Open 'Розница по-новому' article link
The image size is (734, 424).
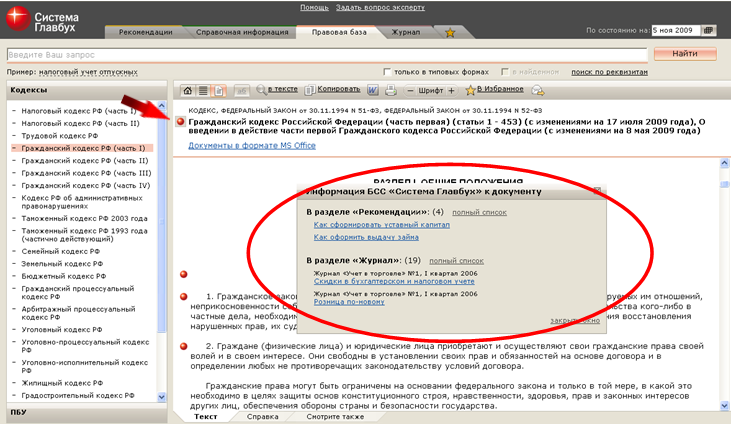coord(349,302)
